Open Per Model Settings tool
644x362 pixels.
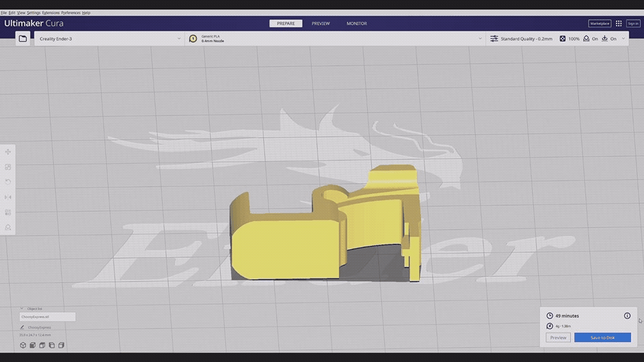(8, 212)
